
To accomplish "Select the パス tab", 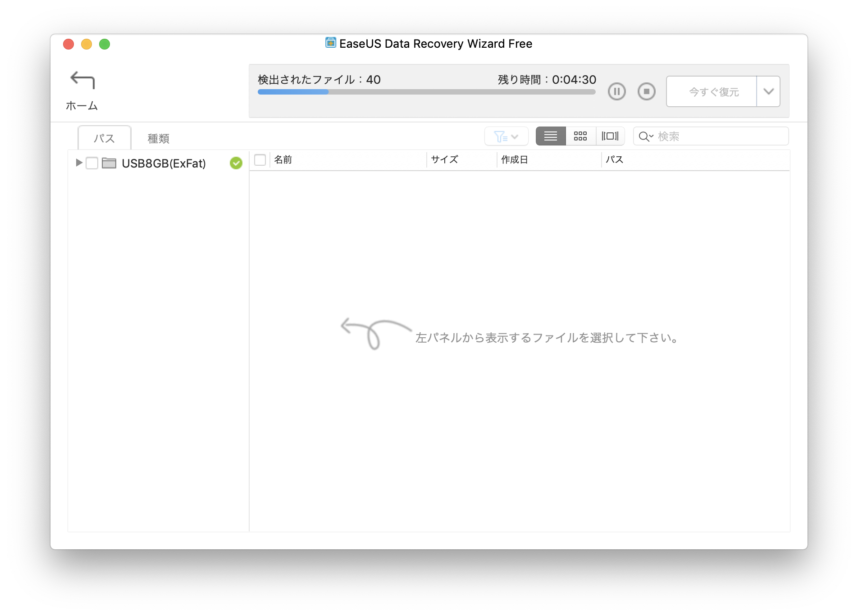I will pyautogui.click(x=104, y=138).
